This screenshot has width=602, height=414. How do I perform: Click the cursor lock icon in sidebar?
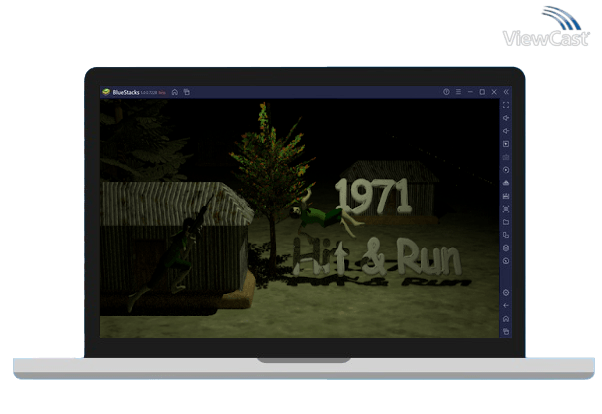[x=506, y=144]
